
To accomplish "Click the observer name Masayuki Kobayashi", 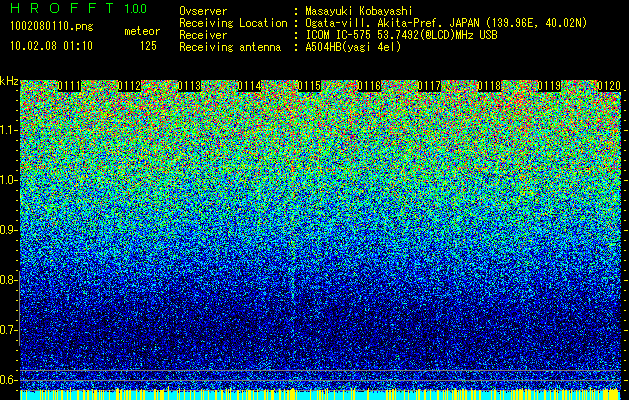I will (x=359, y=11).
